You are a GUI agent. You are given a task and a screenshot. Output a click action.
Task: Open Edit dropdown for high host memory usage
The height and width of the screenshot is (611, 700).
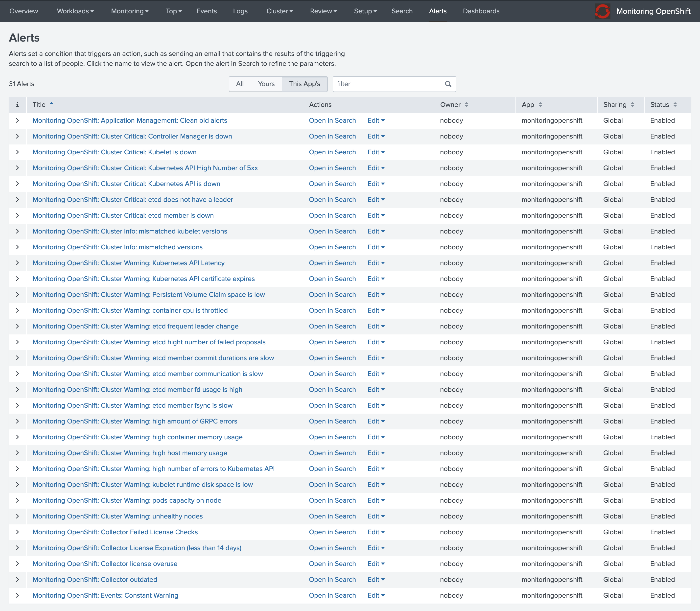tap(376, 453)
